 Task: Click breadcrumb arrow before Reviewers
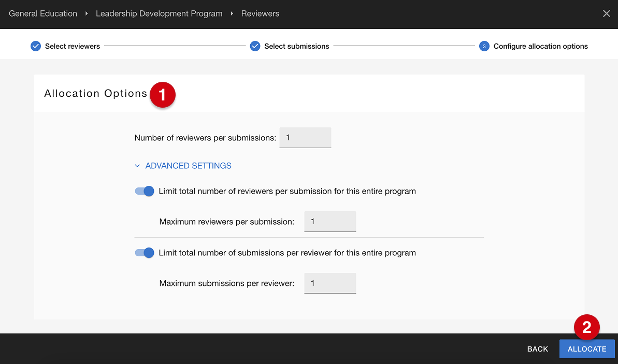[x=232, y=14]
